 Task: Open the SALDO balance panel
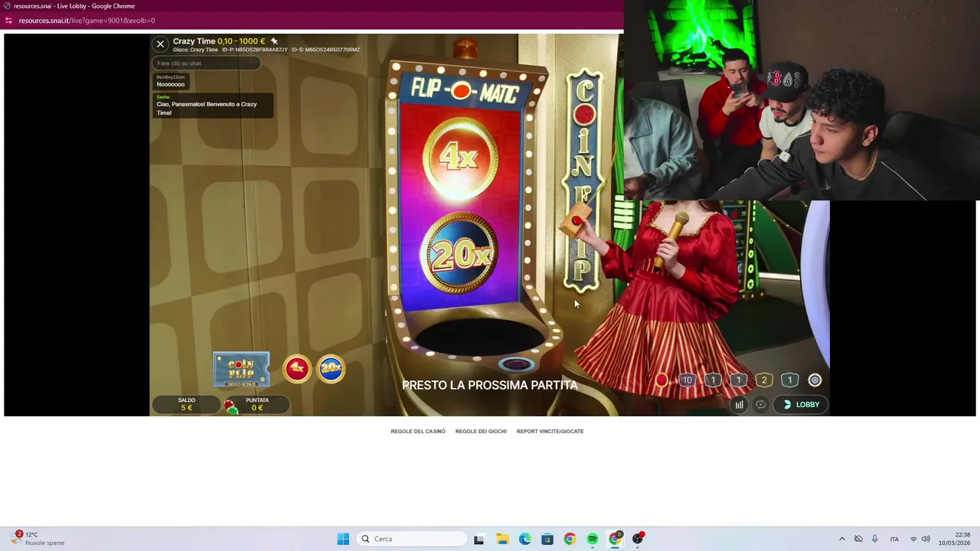click(187, 404)
